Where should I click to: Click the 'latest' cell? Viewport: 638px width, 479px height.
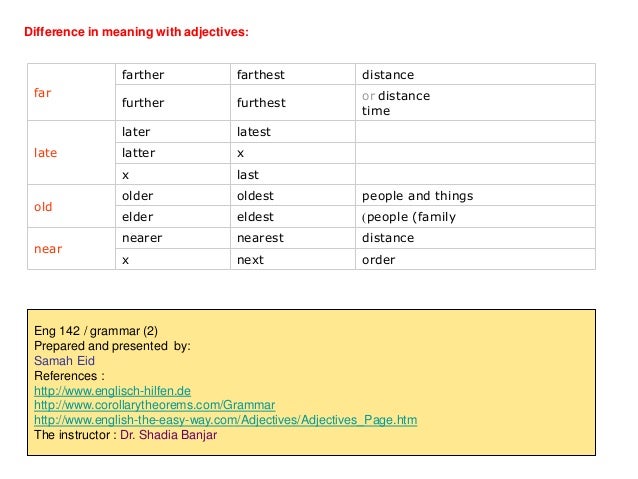(x=293, y=132)
